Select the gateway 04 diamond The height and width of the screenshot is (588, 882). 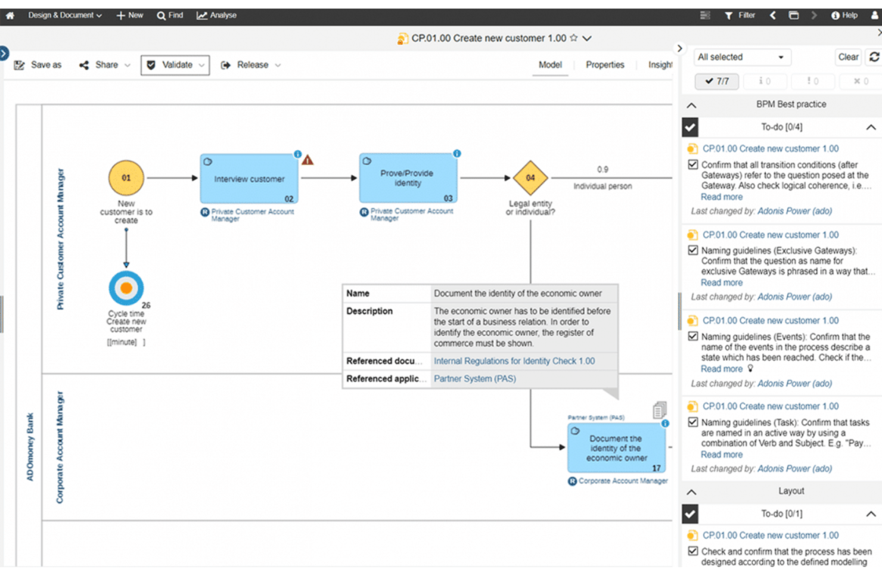click(x=530, y=178)
